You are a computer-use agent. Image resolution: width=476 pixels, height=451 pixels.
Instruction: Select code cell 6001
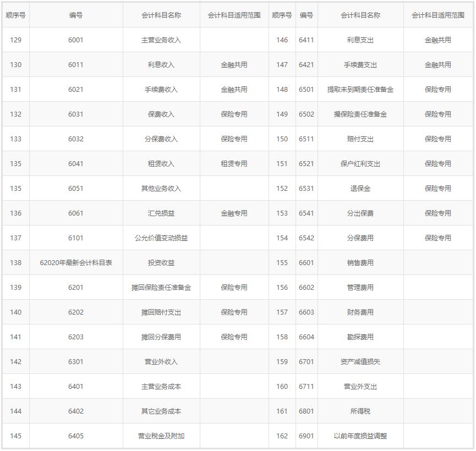coord(76,40)
